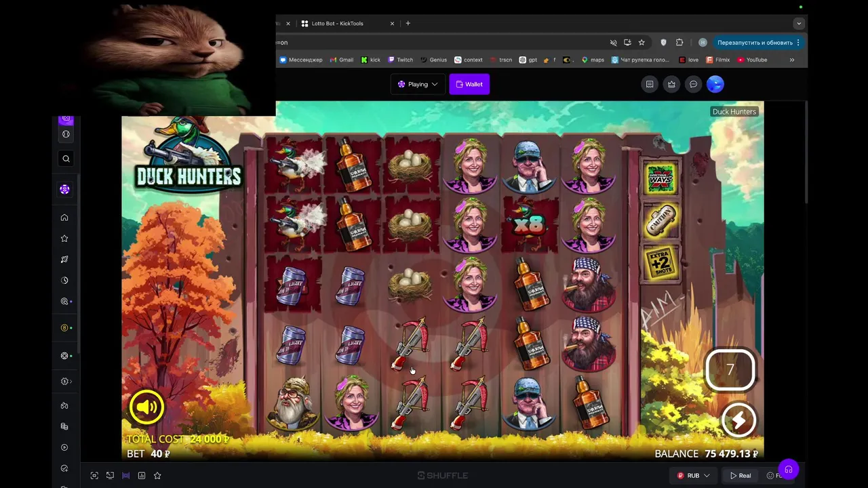The width and height of the screenshot is (868, 488).
Task: Open the sidebar play circle icon
Action: pos(64,447)
